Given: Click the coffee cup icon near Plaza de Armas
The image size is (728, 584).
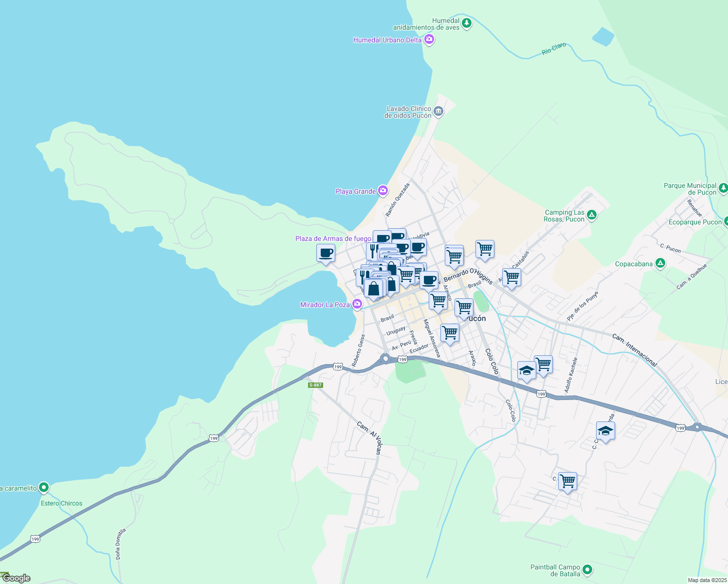Looking at the screenshot, I should pyautogui.click(x=326, y=254).
